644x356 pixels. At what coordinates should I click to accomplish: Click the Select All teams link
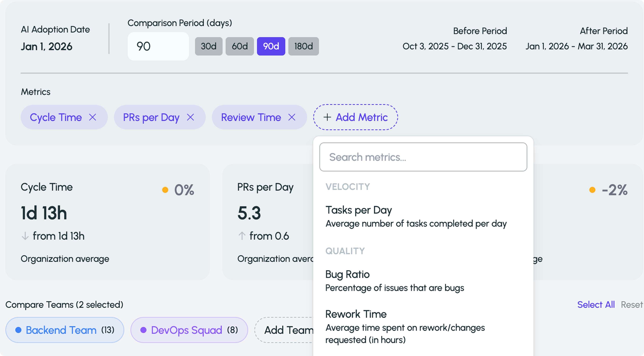(596, 305)
